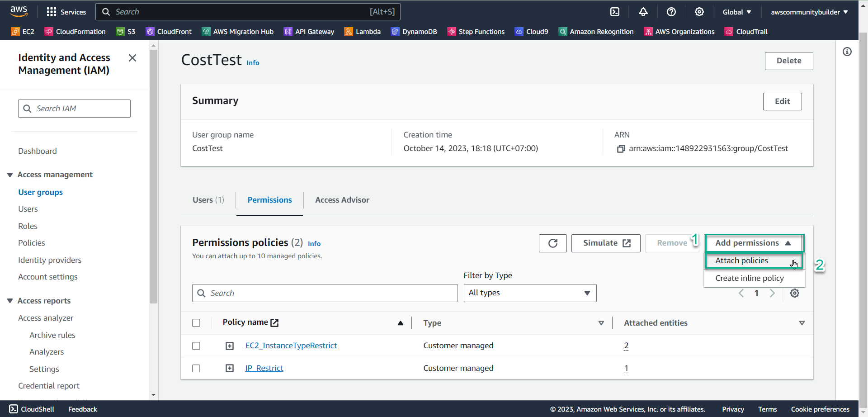Open the Global region dropdown
The width and height of the screenshot is (868, 417).
(x=737, y=12)
